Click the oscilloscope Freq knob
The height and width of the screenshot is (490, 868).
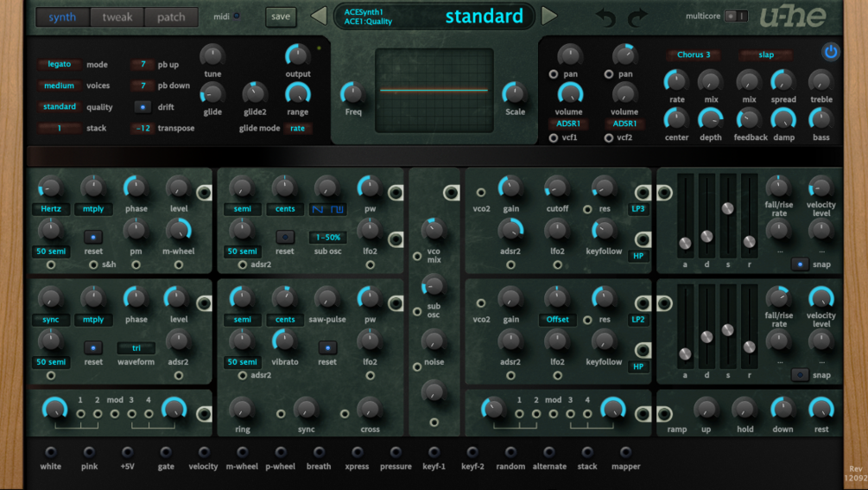(352, 93)
